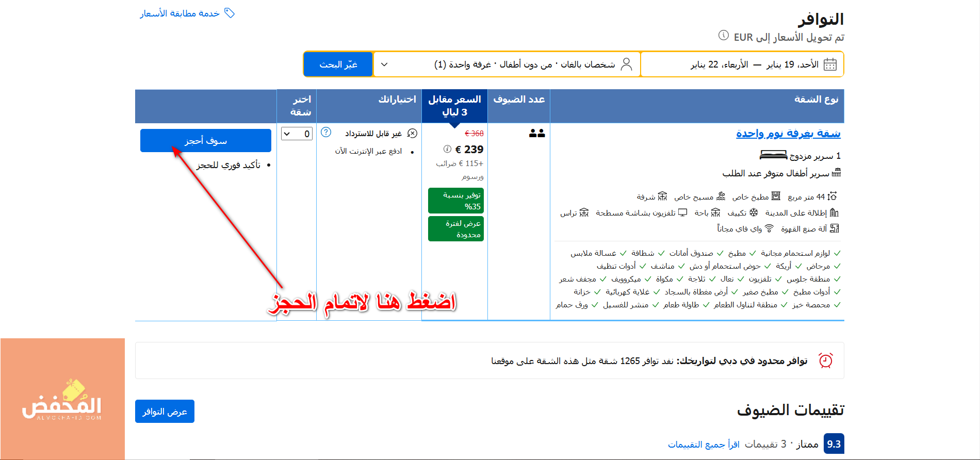Click the non-refundable question mark icon

326,133
